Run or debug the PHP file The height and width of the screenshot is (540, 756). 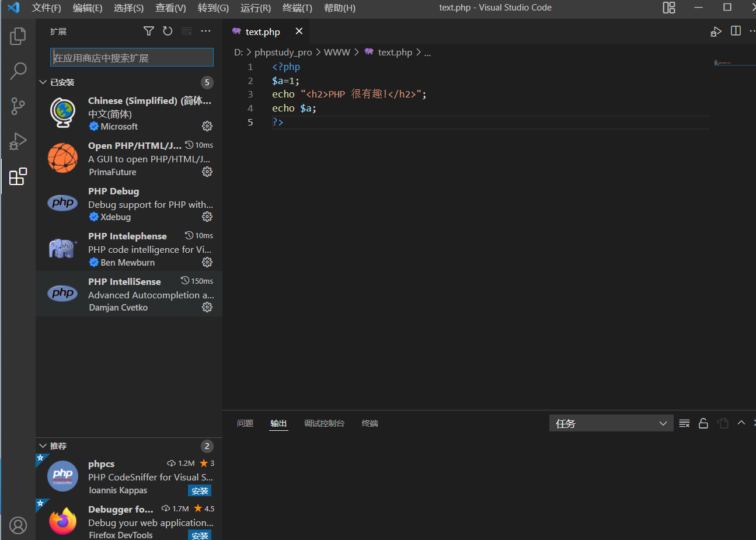coord(716,32)
